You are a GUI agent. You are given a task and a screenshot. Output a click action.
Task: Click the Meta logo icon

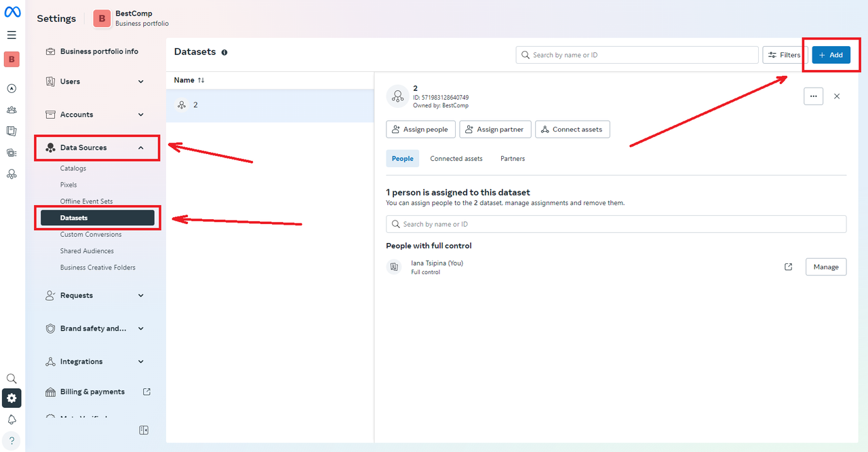12,13
